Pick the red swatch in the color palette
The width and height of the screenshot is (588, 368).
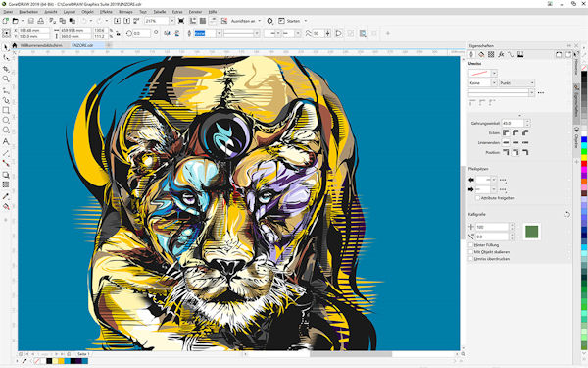pos(584,164)
